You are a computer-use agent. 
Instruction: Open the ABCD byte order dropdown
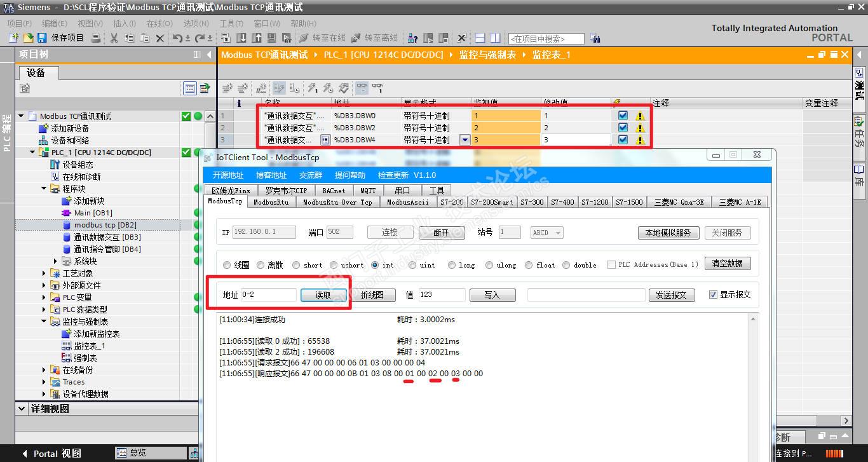[546, 233]
